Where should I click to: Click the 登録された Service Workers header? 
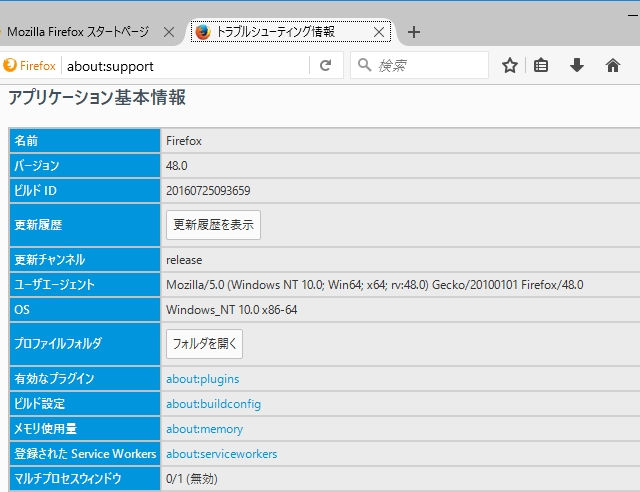[x=85, y=454]
